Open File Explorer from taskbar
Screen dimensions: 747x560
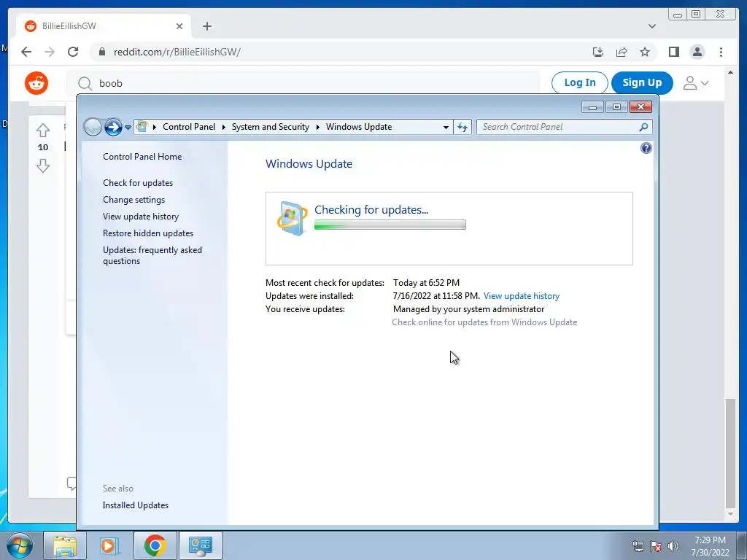65,545
